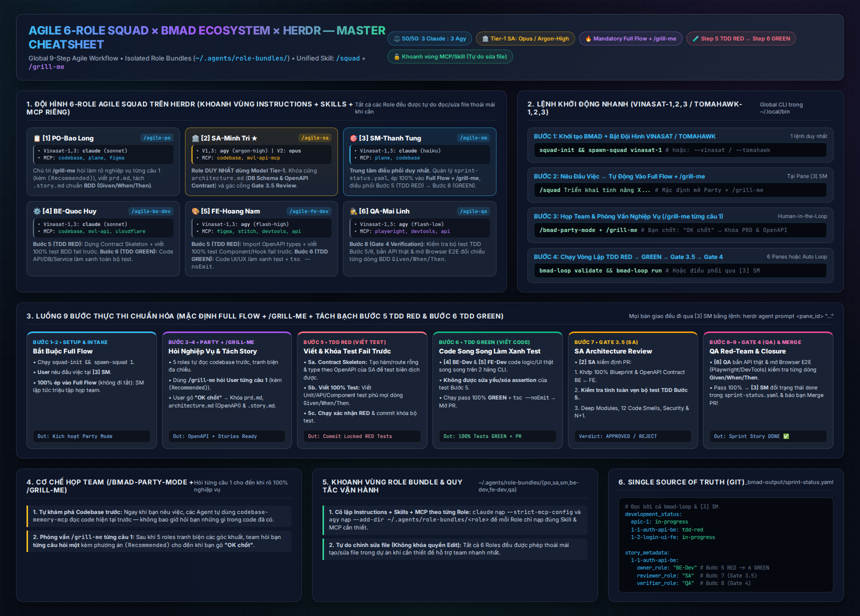Click the Out: 100% Tests GREEN + PR line

pos(497,436)
